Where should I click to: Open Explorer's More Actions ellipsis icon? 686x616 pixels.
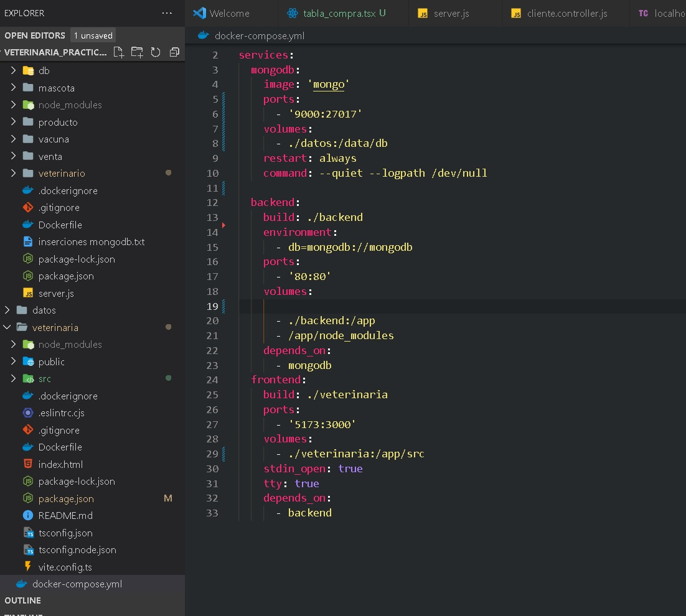pyautogui.click(x=167, y=12)
